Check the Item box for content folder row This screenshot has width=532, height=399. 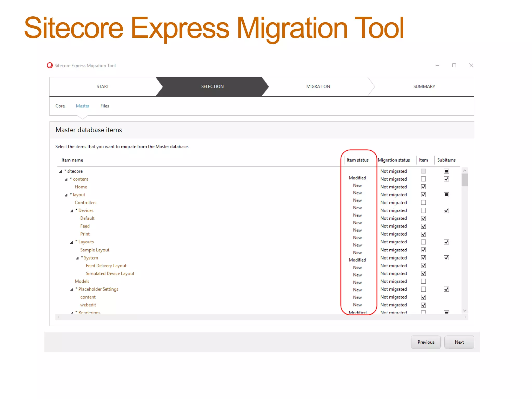point(423,179)
